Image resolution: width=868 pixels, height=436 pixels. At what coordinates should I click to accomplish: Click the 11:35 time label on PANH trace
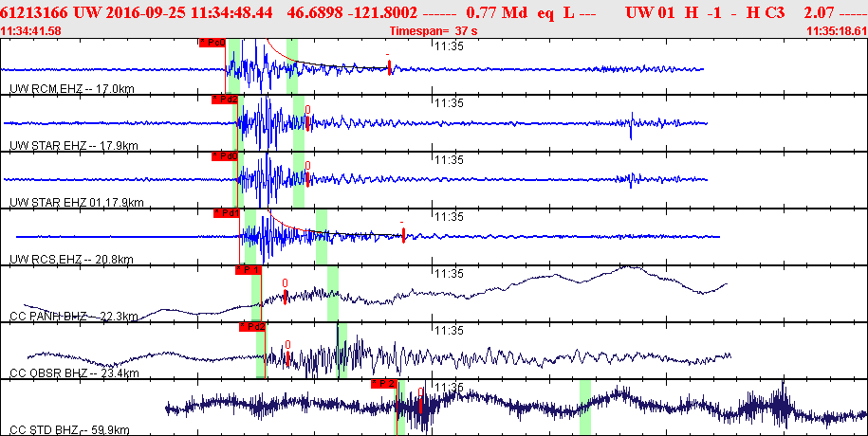click(449, 273)
